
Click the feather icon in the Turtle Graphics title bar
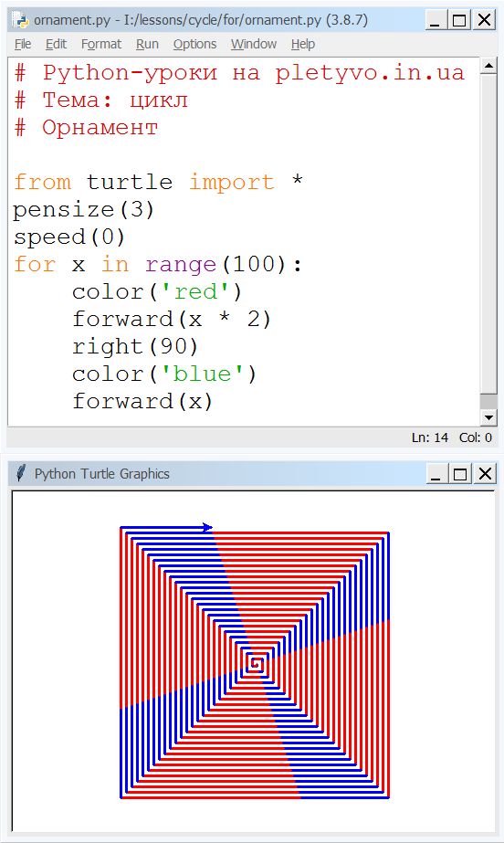point(20,474)
